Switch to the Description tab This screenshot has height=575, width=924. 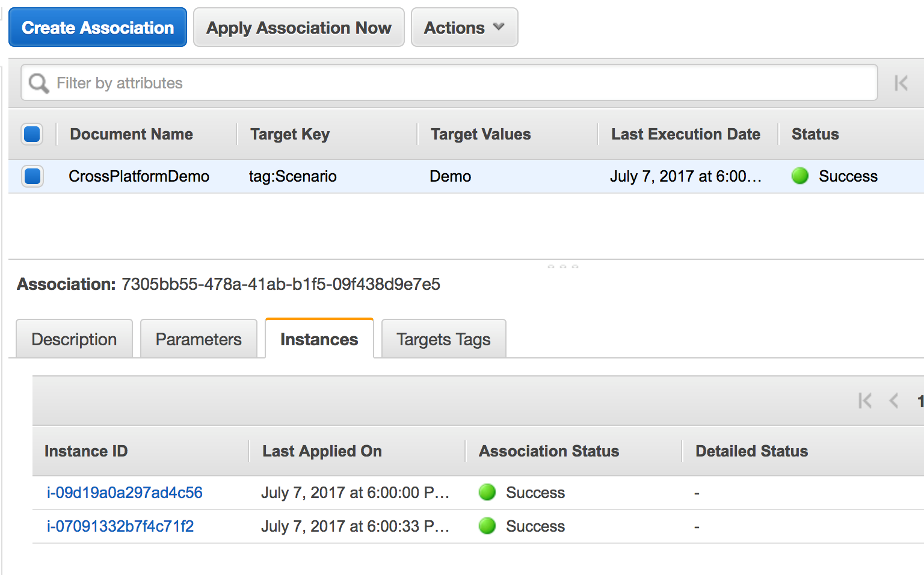pyautogui.click(x=74, y=339)
